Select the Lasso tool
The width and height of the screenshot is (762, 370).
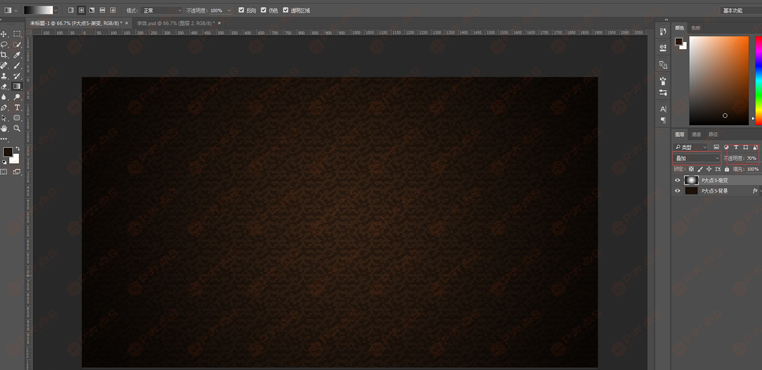click(x=4, y=45)
